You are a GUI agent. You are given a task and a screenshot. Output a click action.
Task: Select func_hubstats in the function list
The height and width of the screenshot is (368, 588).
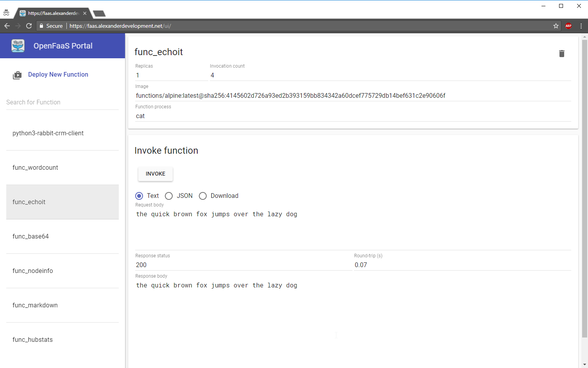point(63,340)
